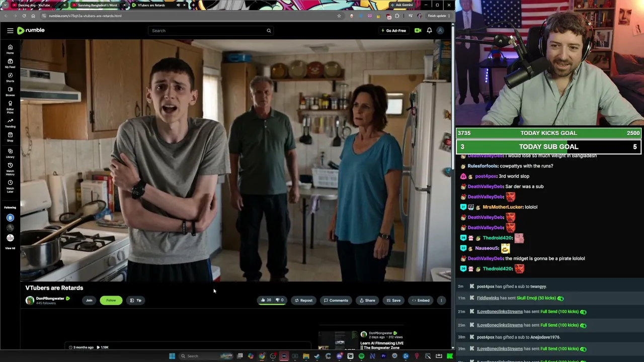
Task: Click the Share button
Action: click(x=367, y=301)
